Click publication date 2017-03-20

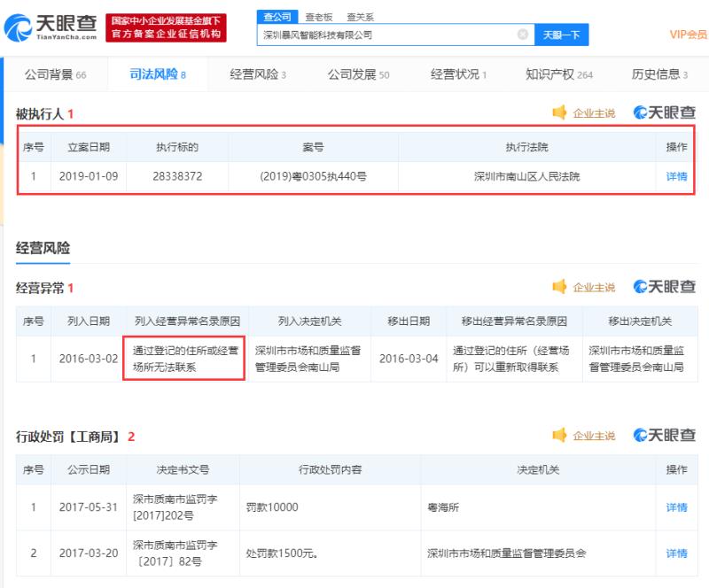point(89,553)
